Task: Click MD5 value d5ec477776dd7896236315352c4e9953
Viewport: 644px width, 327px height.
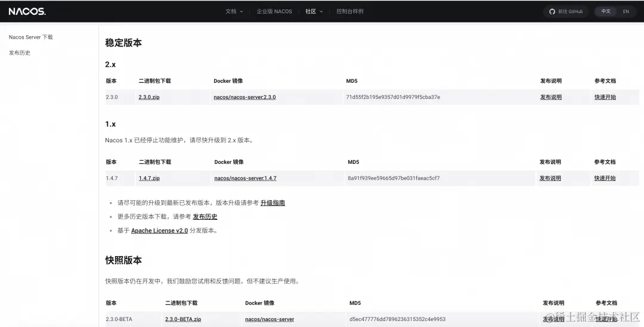Action: tap(398, 319)
